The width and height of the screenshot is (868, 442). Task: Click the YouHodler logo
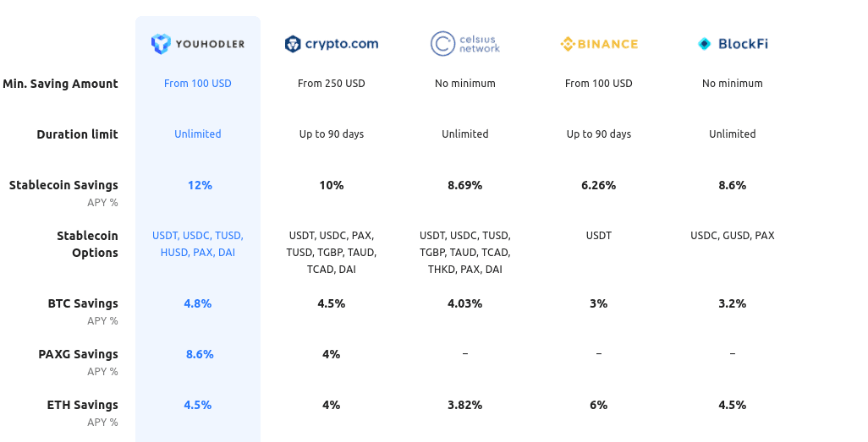click(x=198, y=44)
